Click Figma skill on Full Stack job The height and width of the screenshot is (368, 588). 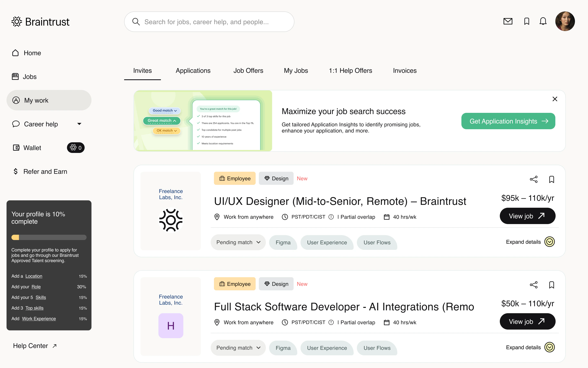pos(283,348)
